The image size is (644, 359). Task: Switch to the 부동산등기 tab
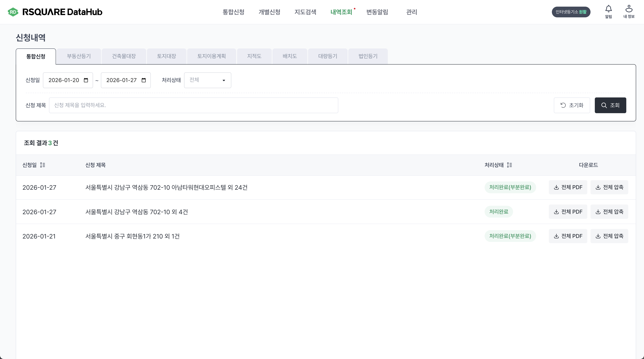(x=79, y=56)
